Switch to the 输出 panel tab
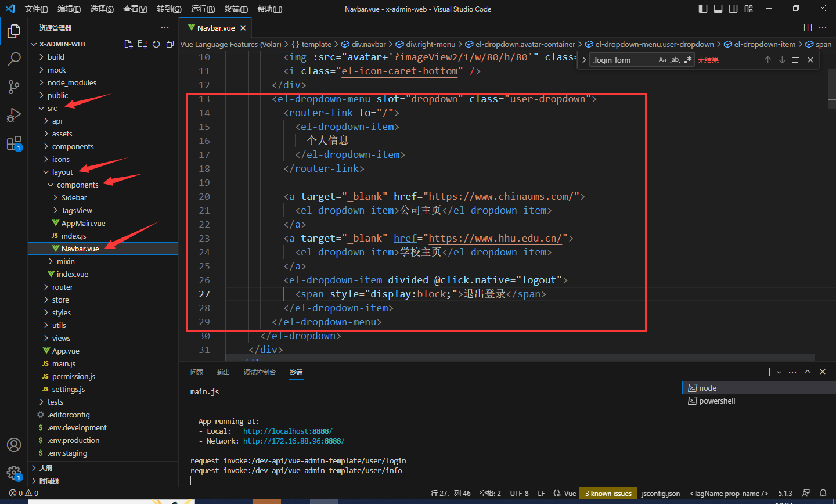This screenshot has width=836, height=504. pos(224,372)
